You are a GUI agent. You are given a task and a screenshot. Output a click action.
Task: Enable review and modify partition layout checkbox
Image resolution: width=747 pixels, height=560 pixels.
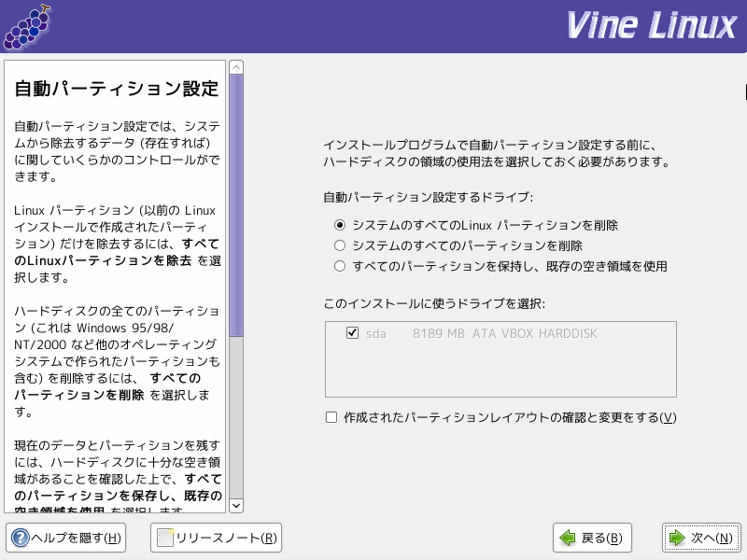pyautogui.click(x=331, y=417)
